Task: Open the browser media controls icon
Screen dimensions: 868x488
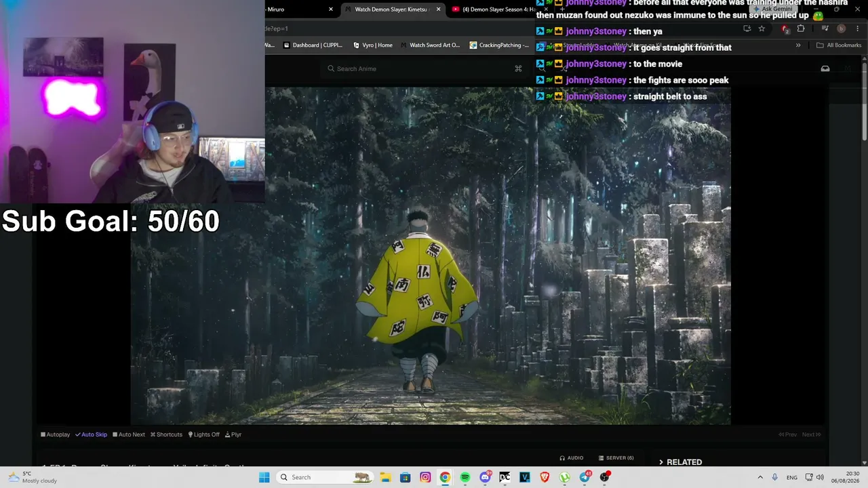Action: pyautogui.click(x=825, y=28)
